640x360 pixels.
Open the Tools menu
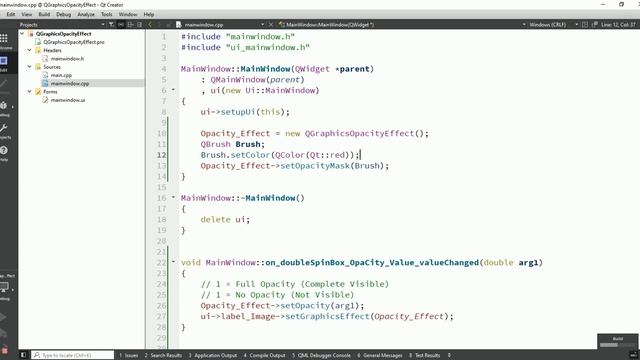click(x=107, y=14)
